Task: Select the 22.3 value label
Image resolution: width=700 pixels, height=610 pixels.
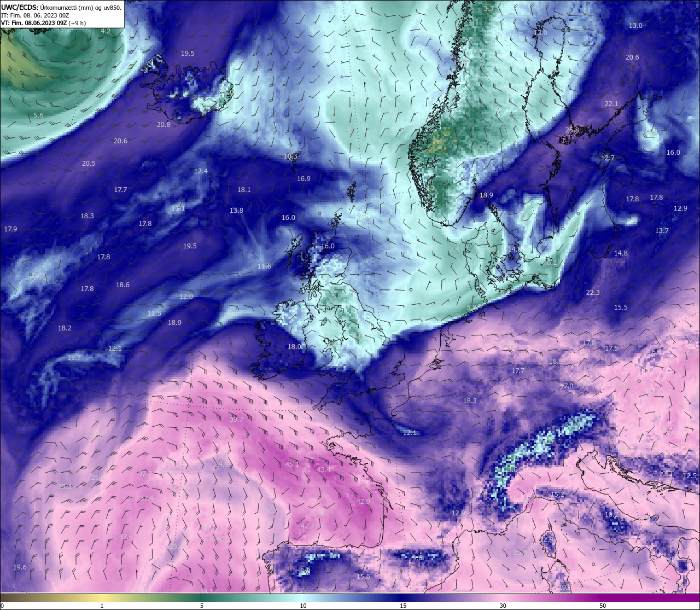Action: [593, 292]
